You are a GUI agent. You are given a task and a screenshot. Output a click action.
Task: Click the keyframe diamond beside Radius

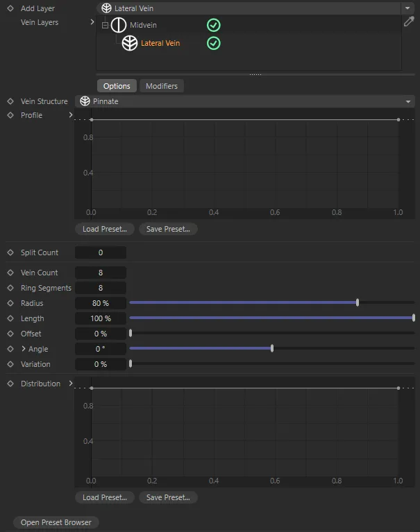tap(10, 303)
